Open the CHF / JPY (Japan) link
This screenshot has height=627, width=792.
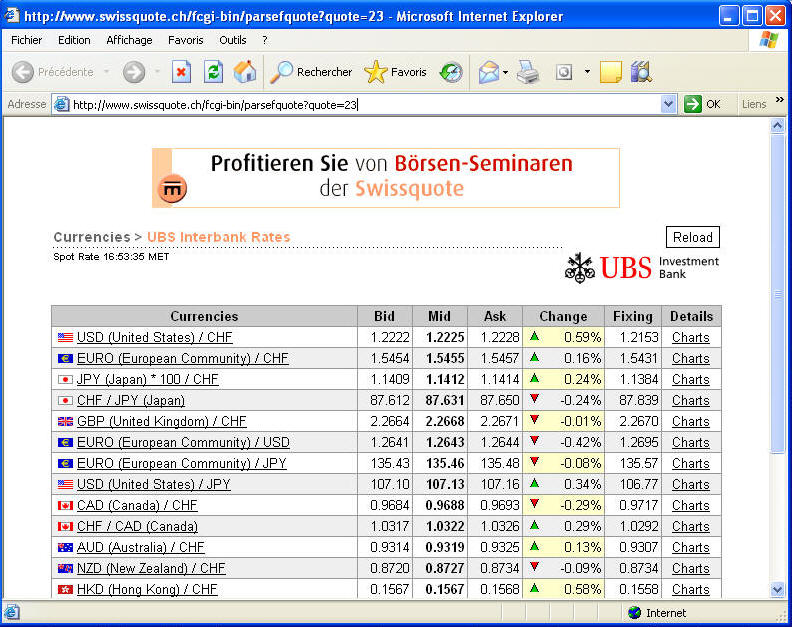point(131,400)
